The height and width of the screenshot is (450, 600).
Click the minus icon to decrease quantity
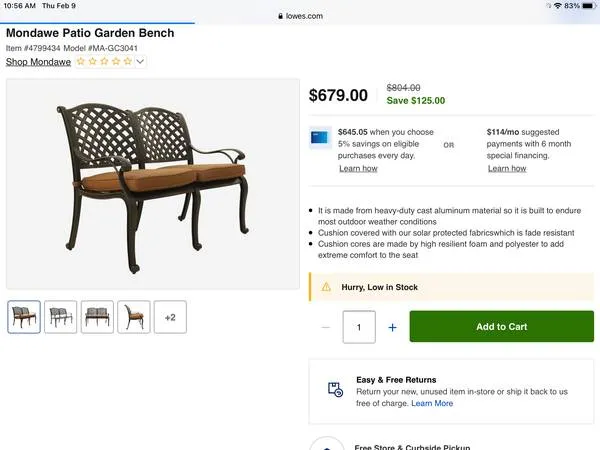pyautogui.click(x=326, y=327)
